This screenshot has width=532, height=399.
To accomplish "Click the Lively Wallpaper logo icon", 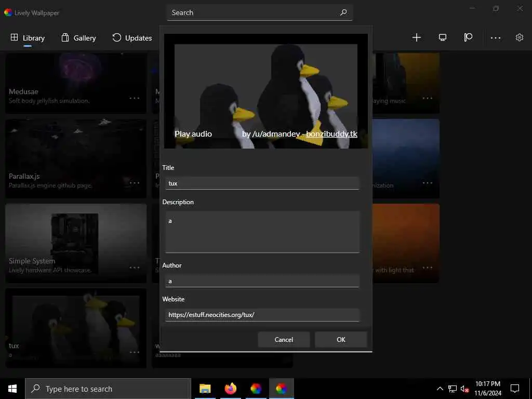I will tap(8, 12).
